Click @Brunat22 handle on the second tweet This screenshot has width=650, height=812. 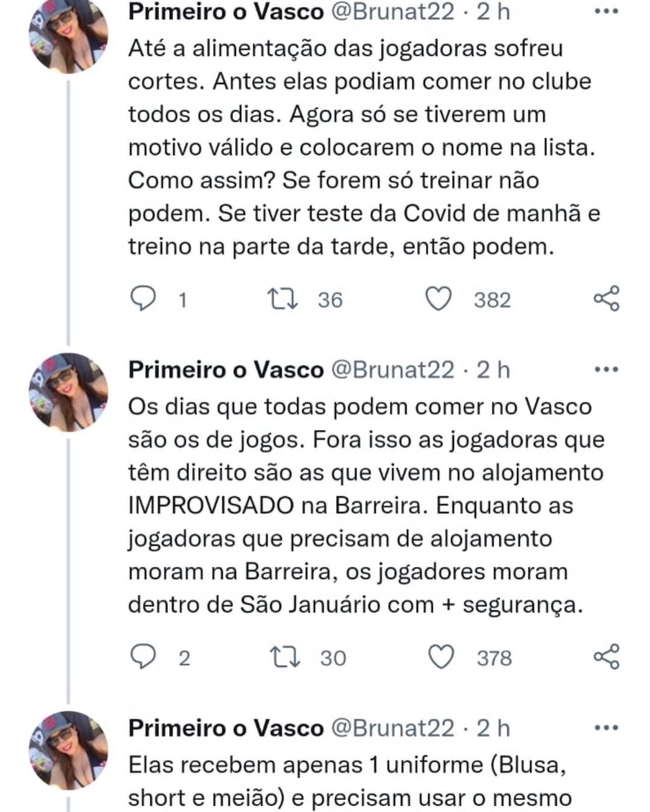393,370
